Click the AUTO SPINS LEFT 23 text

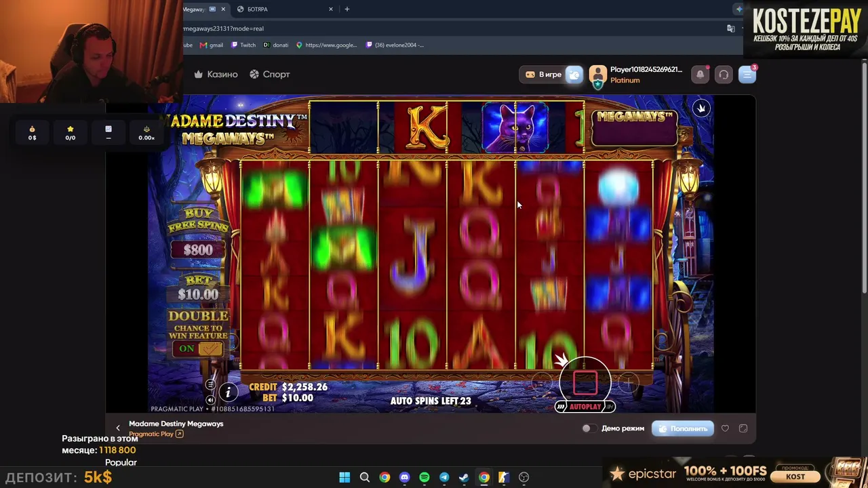tap(431, 401)
